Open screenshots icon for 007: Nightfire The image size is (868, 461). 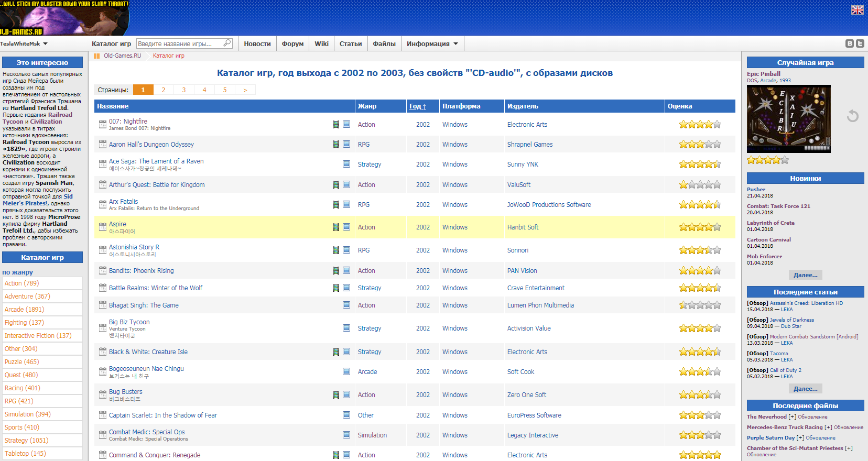pos(336,125)
